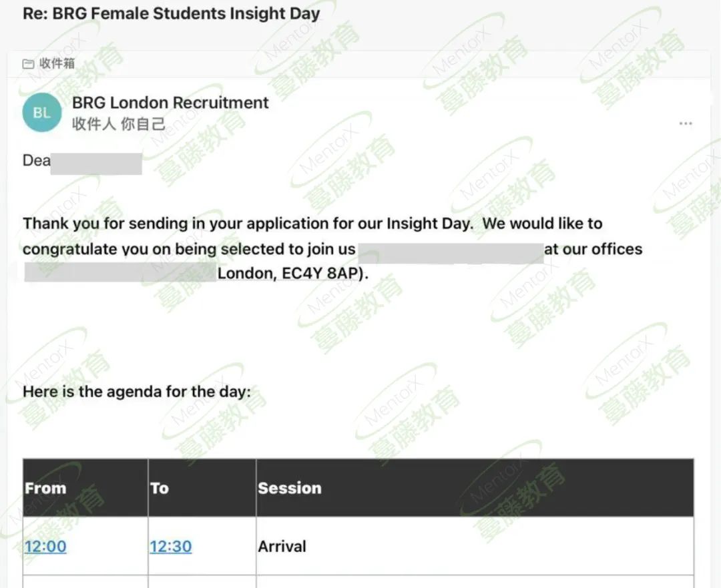Click the words at our offices
The width and height of the screenshot is (721, 588).
tap(593, 249)
